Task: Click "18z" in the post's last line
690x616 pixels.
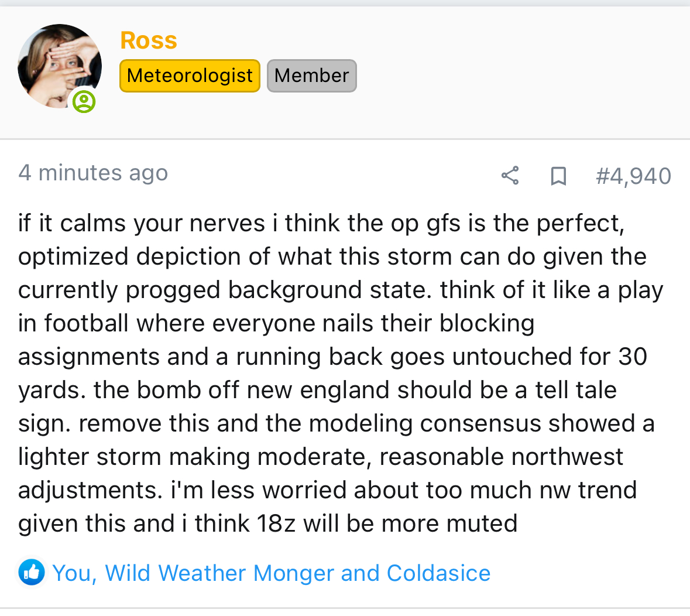Action: point(276,523)
